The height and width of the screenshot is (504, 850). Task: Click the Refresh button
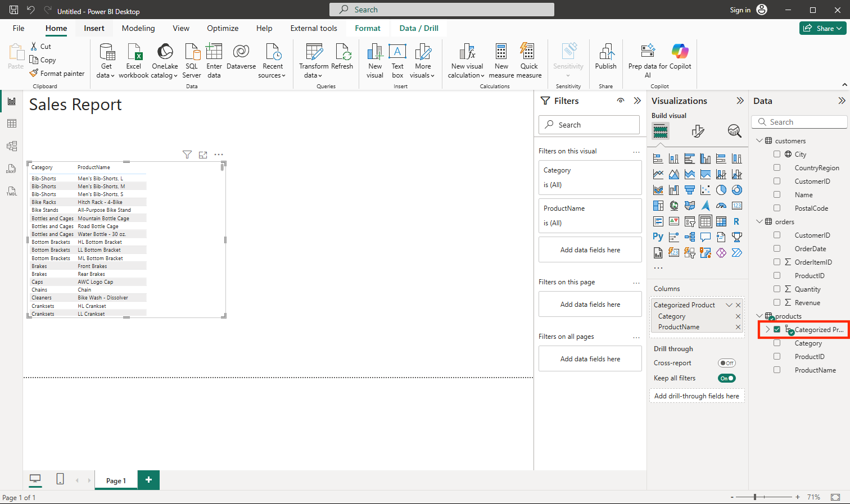point(342,56)
